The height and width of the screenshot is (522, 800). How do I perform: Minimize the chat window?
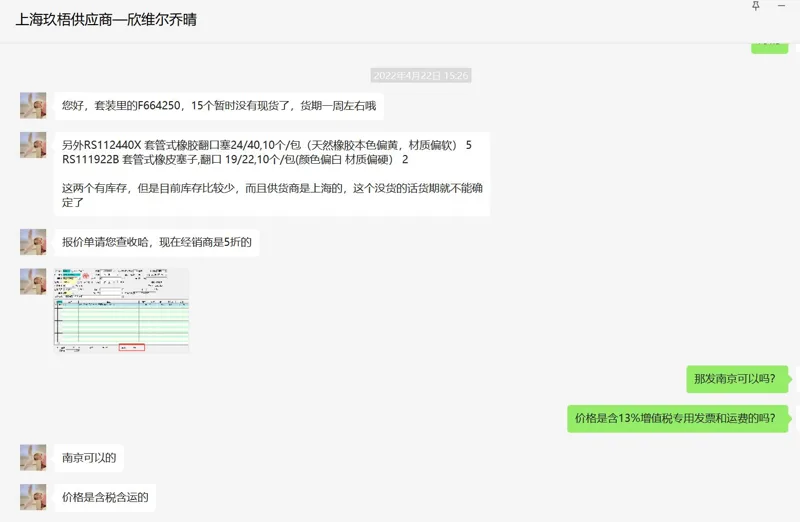781,6
